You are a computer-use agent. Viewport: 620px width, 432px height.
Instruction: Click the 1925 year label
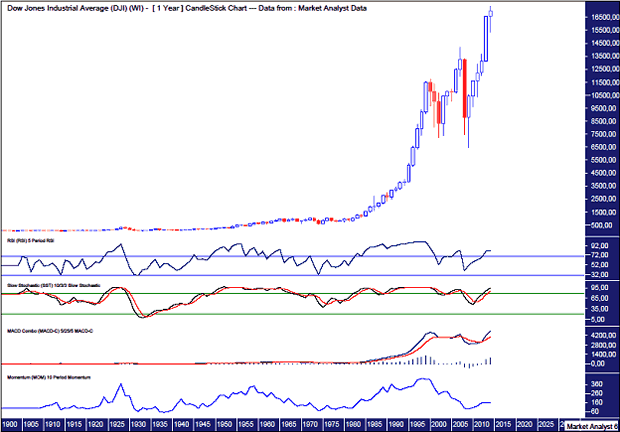pos(117,424)
